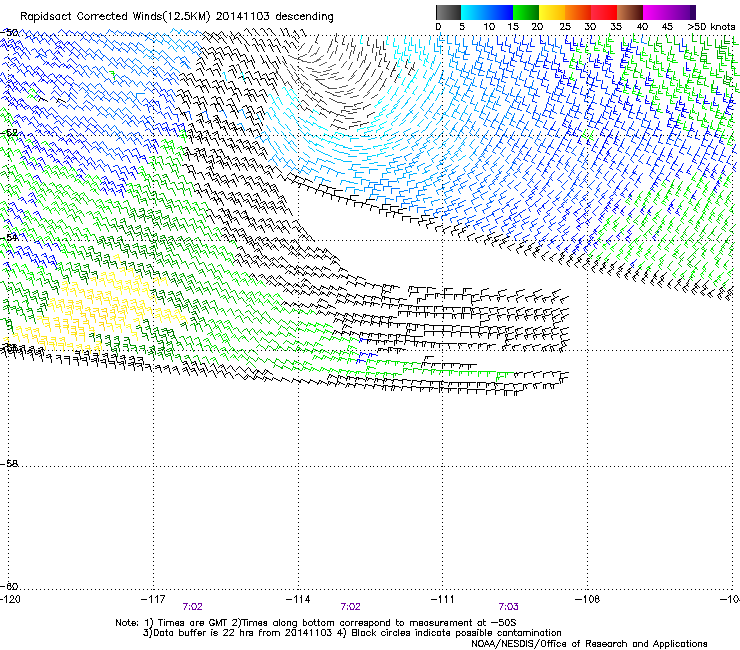Click the date '20141103 descending' in title
Image resolution: width=740 pixels, height=650 pixels.
(x=275, y=17)
